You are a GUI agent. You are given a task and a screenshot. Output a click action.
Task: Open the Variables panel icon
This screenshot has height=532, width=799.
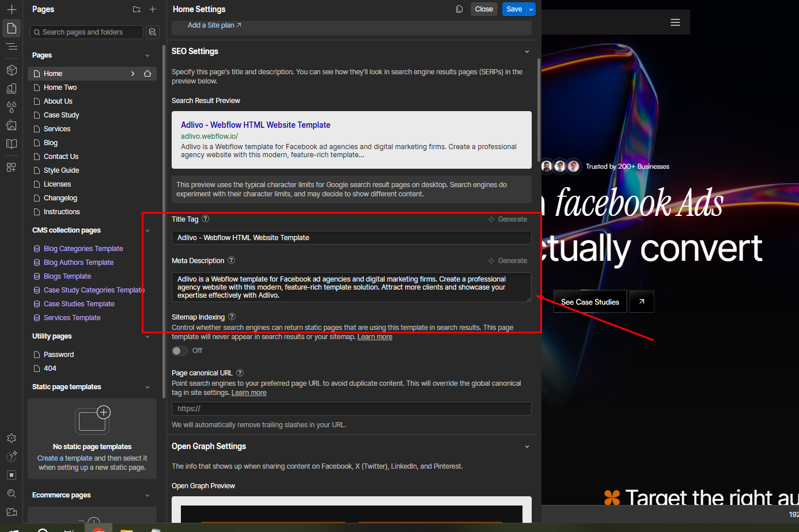tap(12, 89)
